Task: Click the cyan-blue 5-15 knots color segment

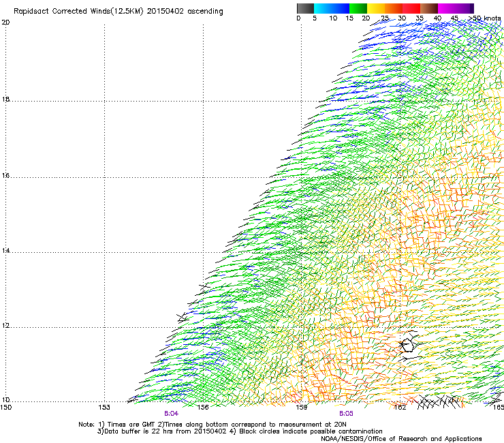Action: coord(332,8)
